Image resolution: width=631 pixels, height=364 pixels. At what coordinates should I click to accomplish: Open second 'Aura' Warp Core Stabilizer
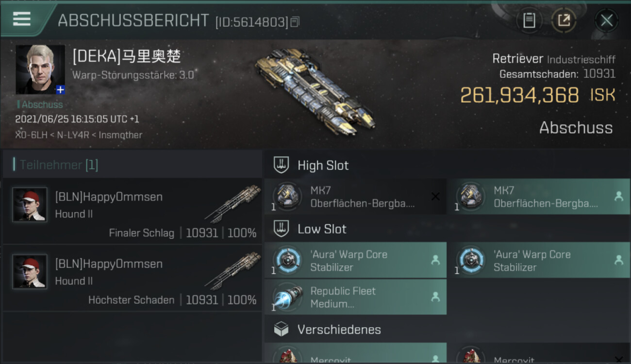pos(539,261)
